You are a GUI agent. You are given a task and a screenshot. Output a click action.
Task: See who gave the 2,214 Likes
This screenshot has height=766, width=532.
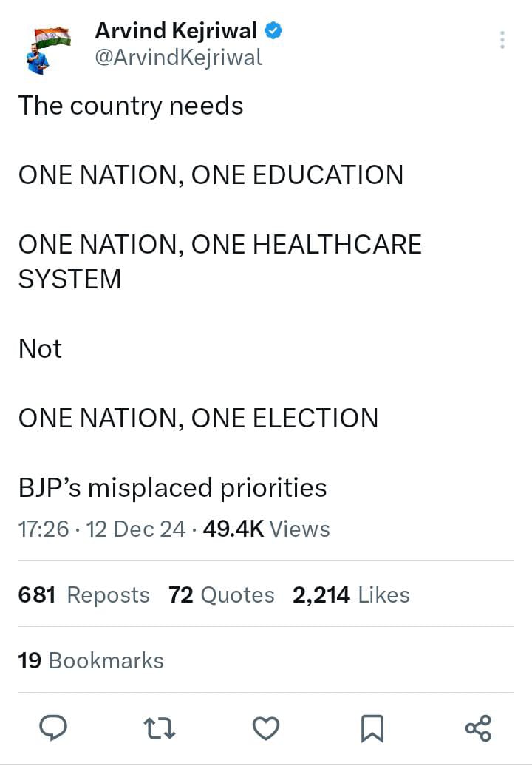tap(351, 594)
